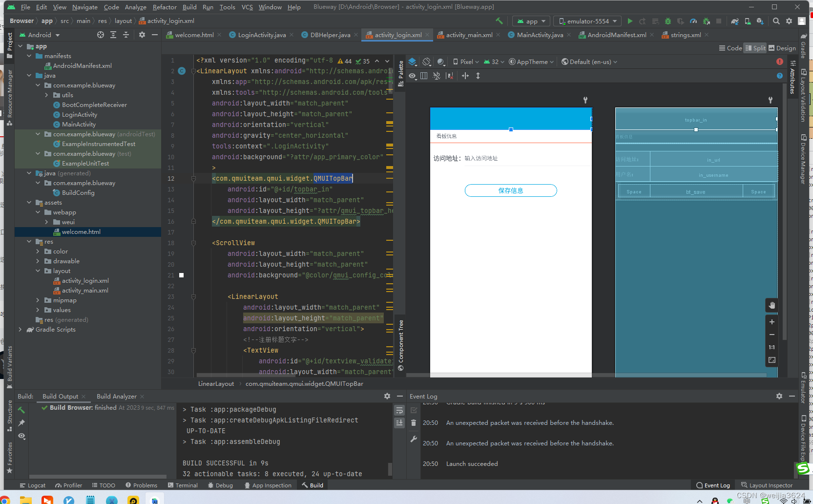Select the design surface layers icon
This screenshot has height=504, width=813.
click(x=413, y=62)
